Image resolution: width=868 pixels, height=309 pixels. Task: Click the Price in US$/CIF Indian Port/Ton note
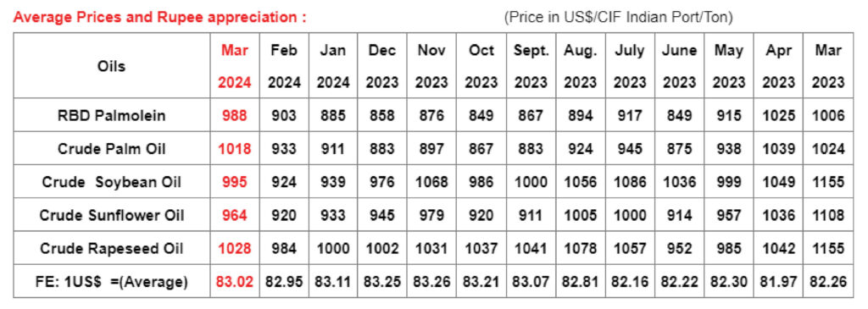[x=618, y=18]
